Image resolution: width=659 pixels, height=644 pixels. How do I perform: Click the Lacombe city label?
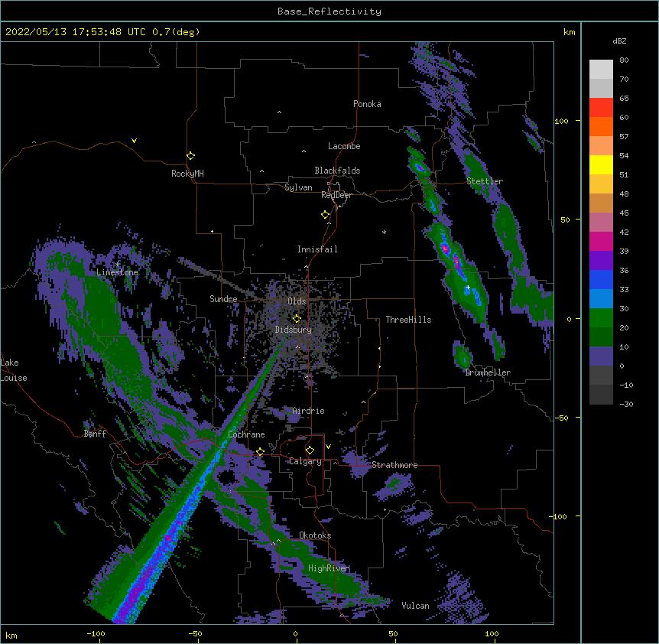pos(344,146)
